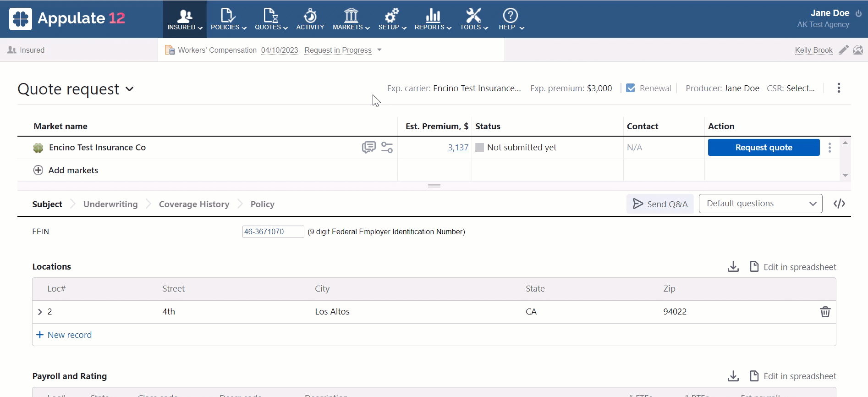Image resolution: width=868 pixels, height=397 pixels.
Task: Click the Request quote button
Action: tap(764, 148)
